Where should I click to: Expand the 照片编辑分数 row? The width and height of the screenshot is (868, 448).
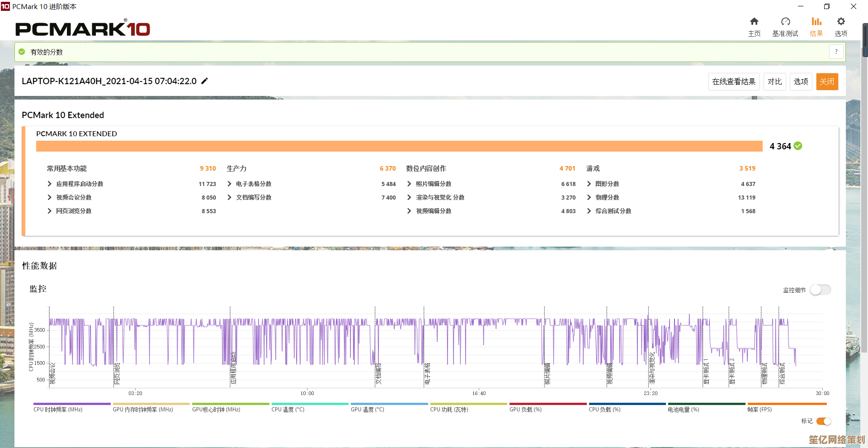409,184
